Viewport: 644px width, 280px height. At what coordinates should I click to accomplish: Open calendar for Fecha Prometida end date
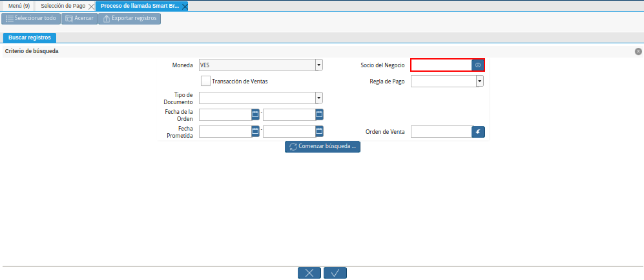[320, 131]
